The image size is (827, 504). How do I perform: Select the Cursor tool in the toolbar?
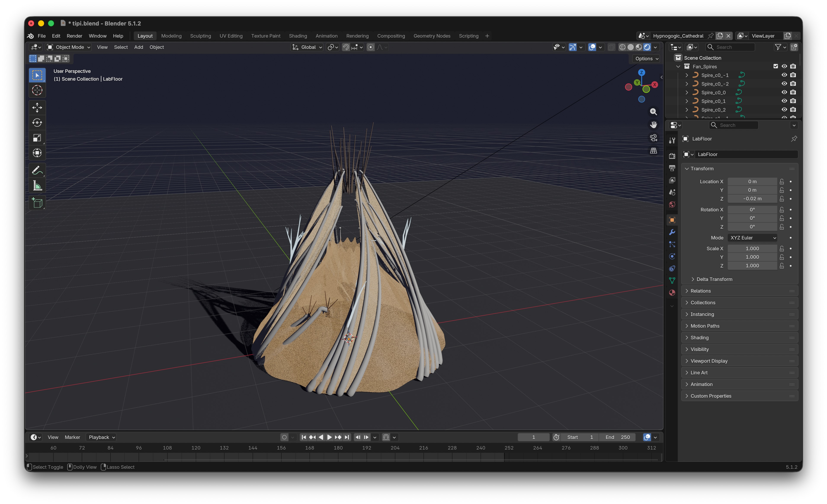pos(37,90)
